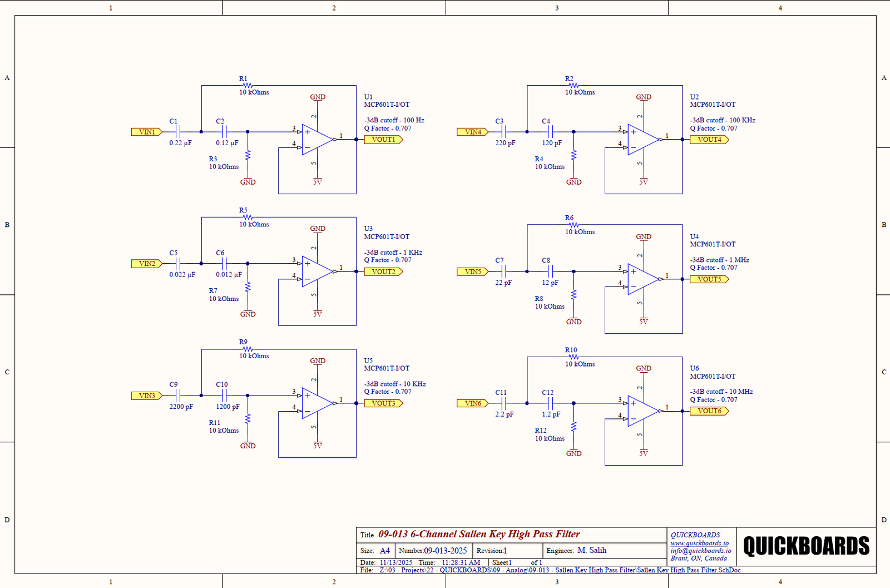Click the QUICKBOARDS logo in title block
The height and width of the screenshot is (588, 890).
(x=806, y=546)
